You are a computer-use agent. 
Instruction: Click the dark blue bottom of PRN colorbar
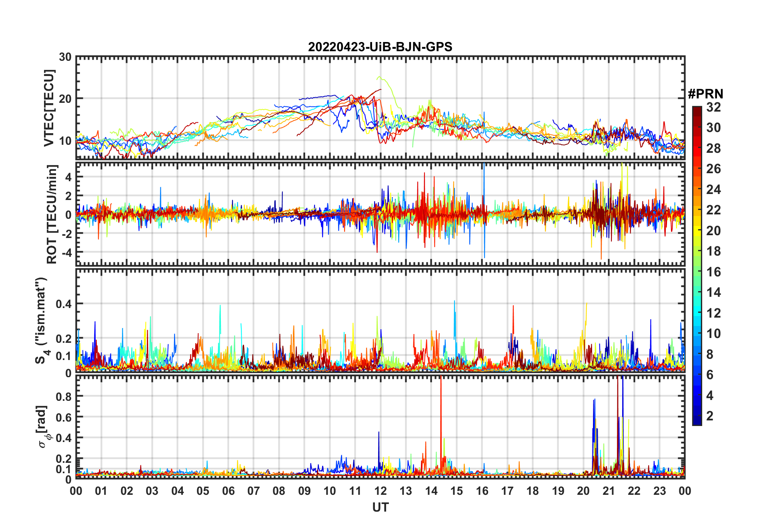click(697, 421)
